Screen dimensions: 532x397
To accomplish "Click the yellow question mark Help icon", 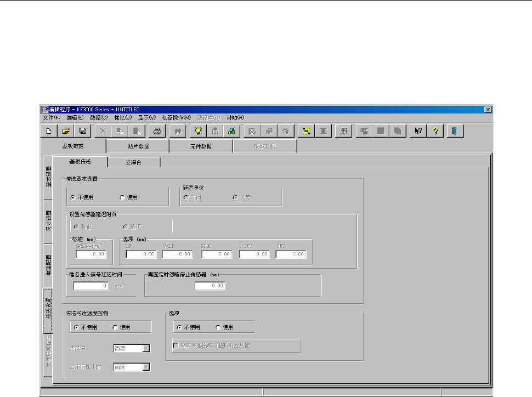I will coord(435,131).
